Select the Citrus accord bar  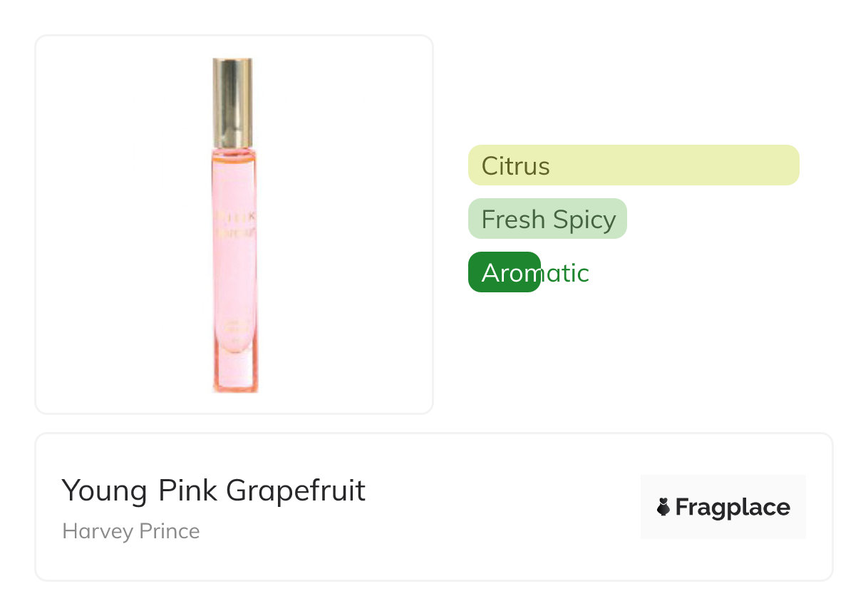(633, 165)
